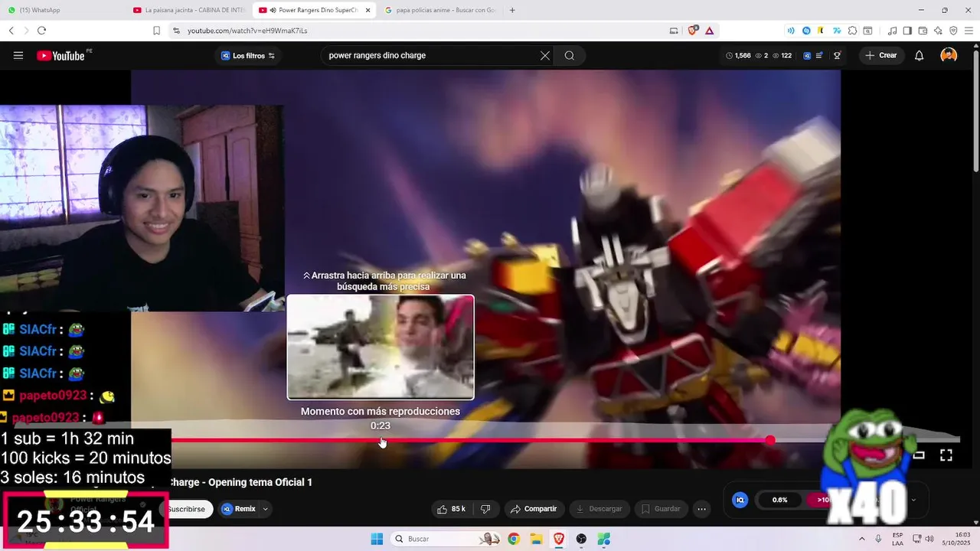Image resolution: width=980 pixels, height=551 pixels.
Task: Switch to La paisana jacinta tab
Action: coord(190,10)
